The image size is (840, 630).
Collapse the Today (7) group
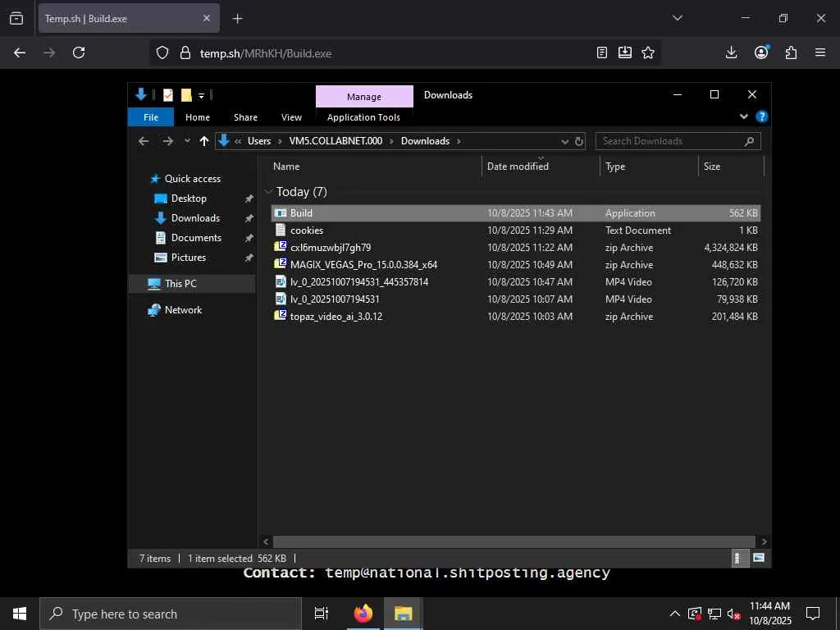pyautogui.click(x=268, y=192)
